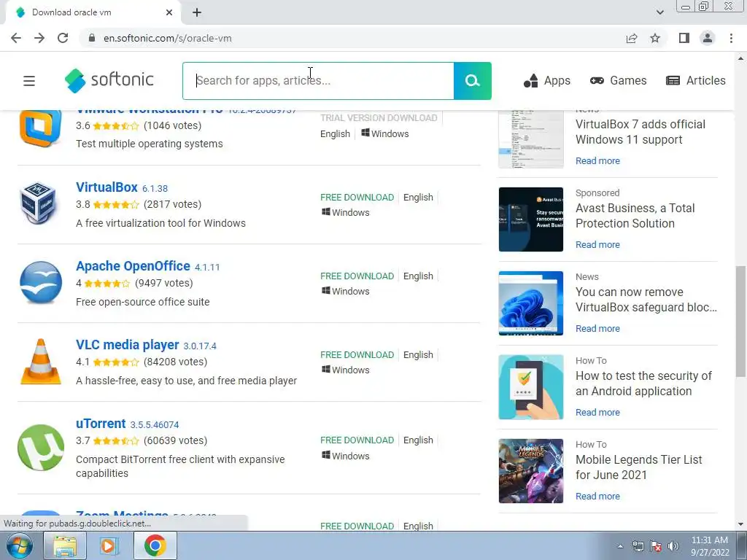The image size is (747, 560).
Task: Show hidden system tray icons
Action: click(620, 546)
